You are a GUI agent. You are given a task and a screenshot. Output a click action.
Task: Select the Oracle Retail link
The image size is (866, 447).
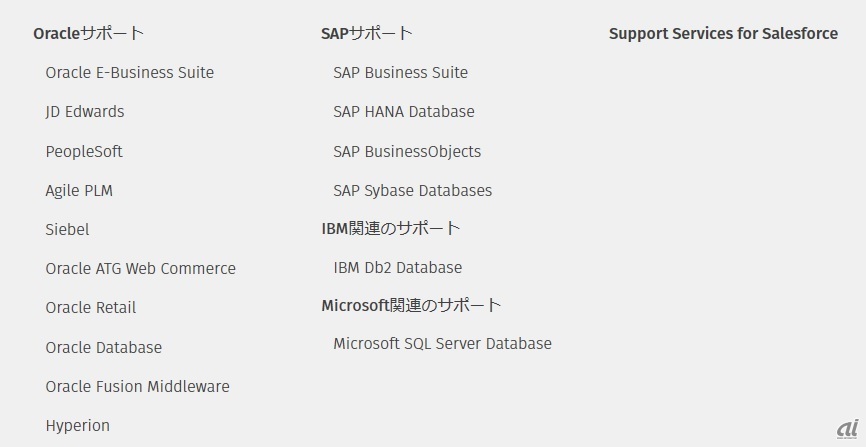coord(90,308)
